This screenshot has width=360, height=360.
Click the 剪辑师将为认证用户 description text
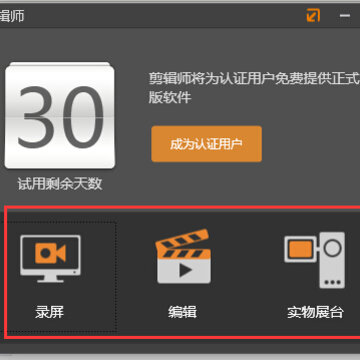[x=254, y=88]
